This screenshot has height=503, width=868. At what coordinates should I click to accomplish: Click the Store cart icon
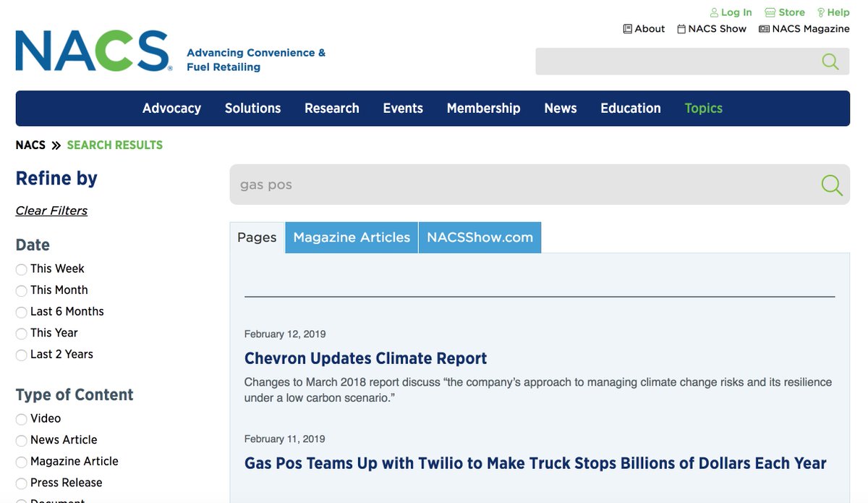coord(770,12)
